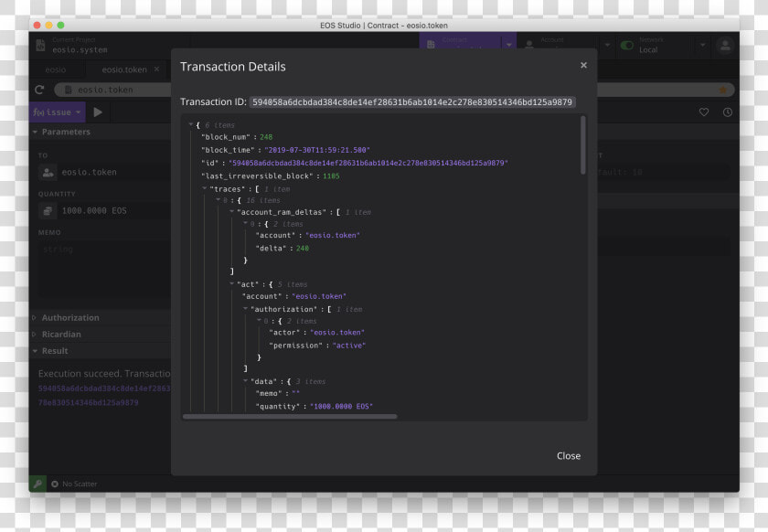Image resolution: width=768 pixels, height=532 pixels.
Task: Click the actor value "eosio.token"
Action: [337, 333]
